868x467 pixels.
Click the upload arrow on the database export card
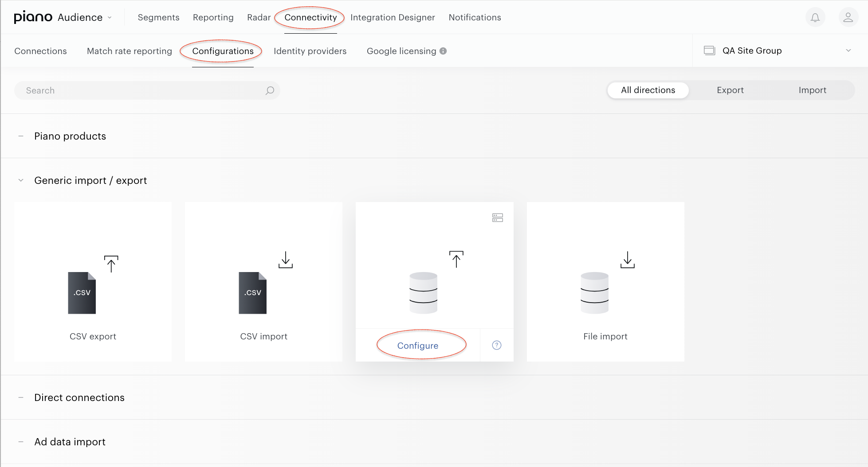coord(456,259)
